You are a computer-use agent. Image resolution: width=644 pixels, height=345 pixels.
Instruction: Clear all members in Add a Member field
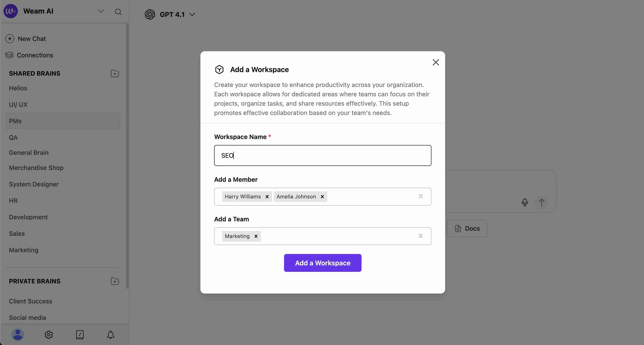click(x=421, y=196)
